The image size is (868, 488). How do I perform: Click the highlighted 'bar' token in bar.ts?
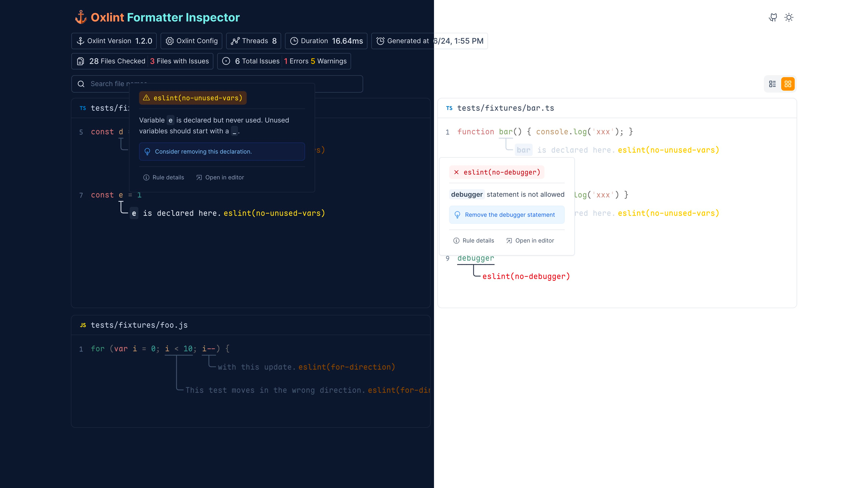point(523,150)
